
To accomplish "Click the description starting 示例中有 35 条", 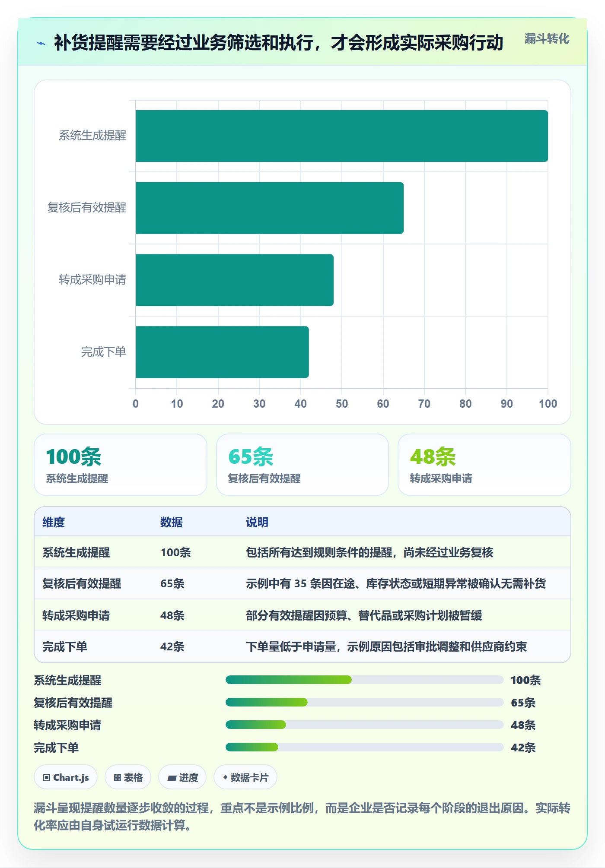I will (396, 583).
